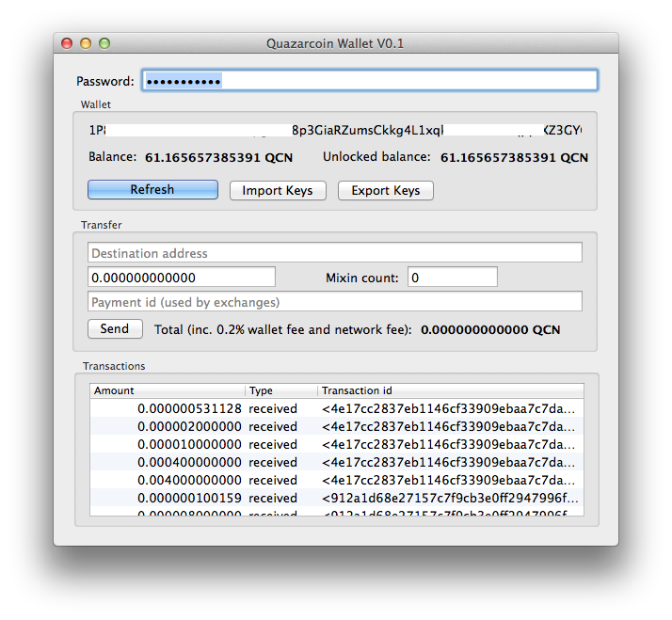Focus the Destination address field

pyautogui.click(x=335, y=252)
